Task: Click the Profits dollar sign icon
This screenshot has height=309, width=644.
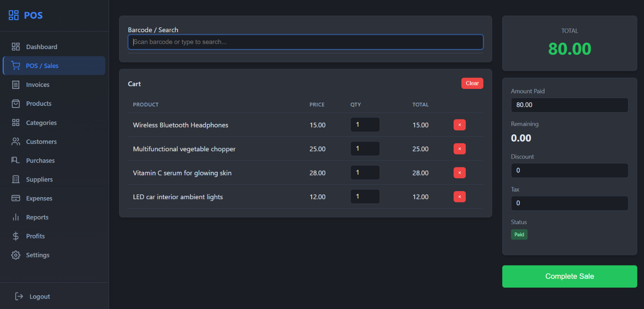Action: point(16,236)
